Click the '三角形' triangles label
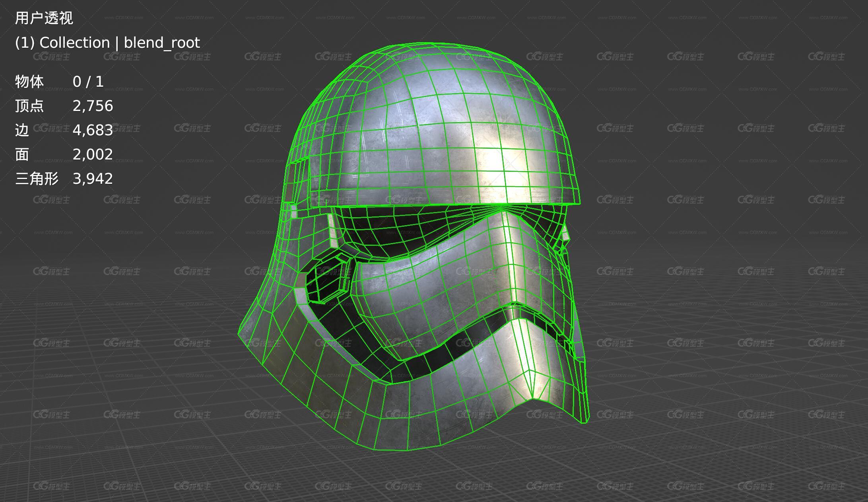Screen dimensions: 868x502 click(x=37, y=179)
